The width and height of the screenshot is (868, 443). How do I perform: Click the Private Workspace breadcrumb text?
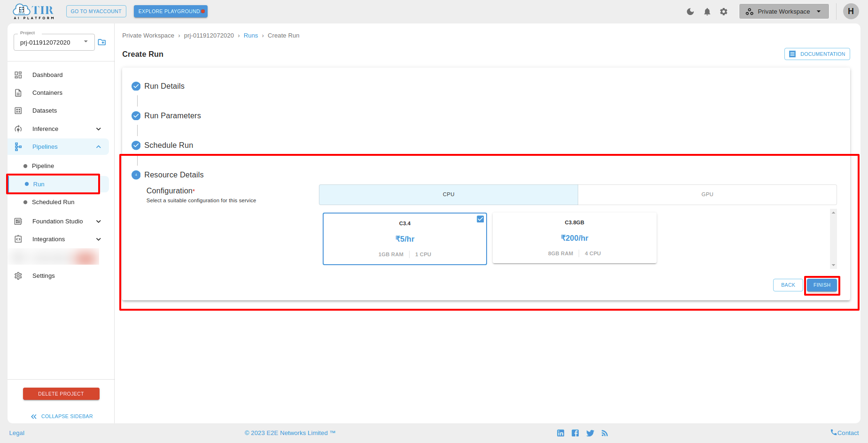tap(148, 36)
